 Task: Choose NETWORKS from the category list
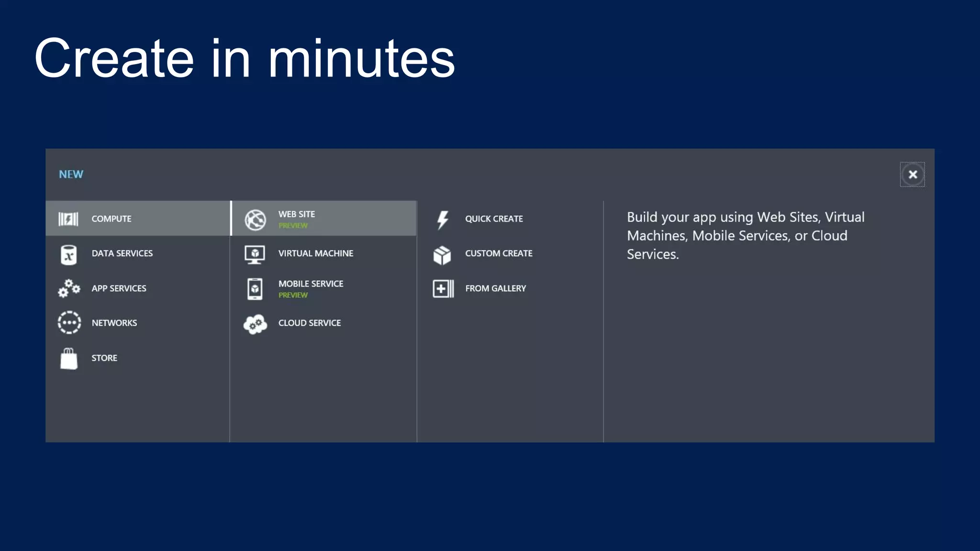pyautogui.click(x=114, y=323)
